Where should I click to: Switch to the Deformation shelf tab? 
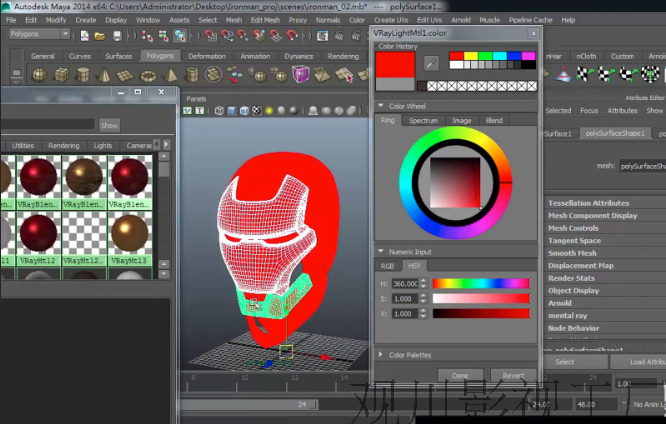(207, 56)
